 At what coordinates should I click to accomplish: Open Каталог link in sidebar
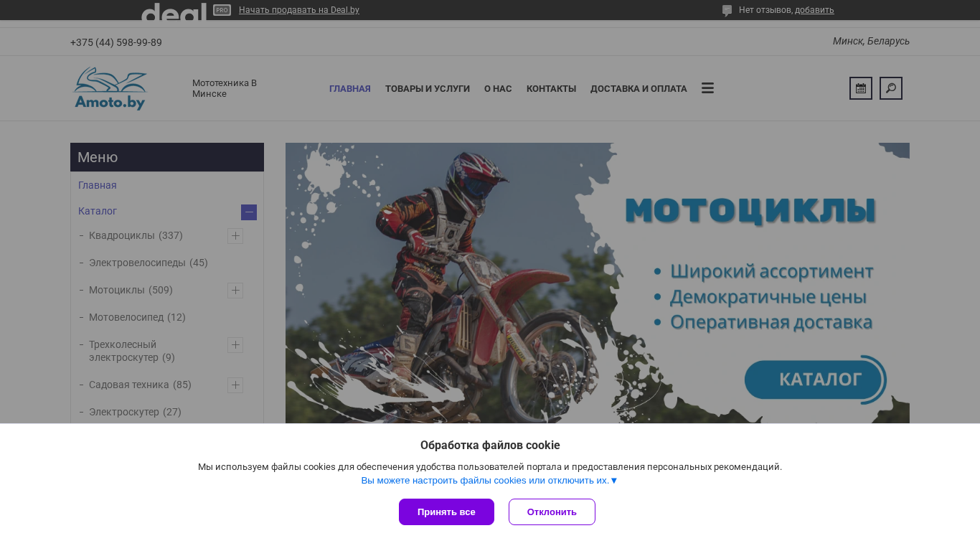98,211
